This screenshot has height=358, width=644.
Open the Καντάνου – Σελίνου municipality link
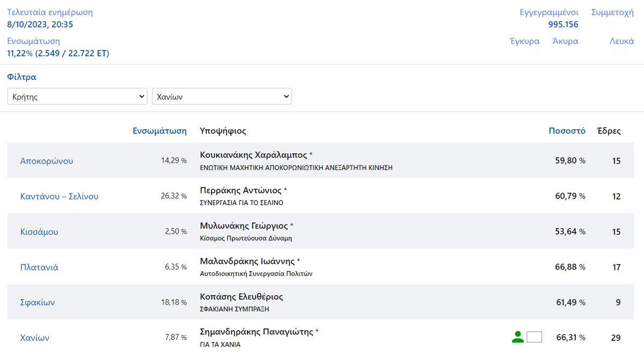59,196
